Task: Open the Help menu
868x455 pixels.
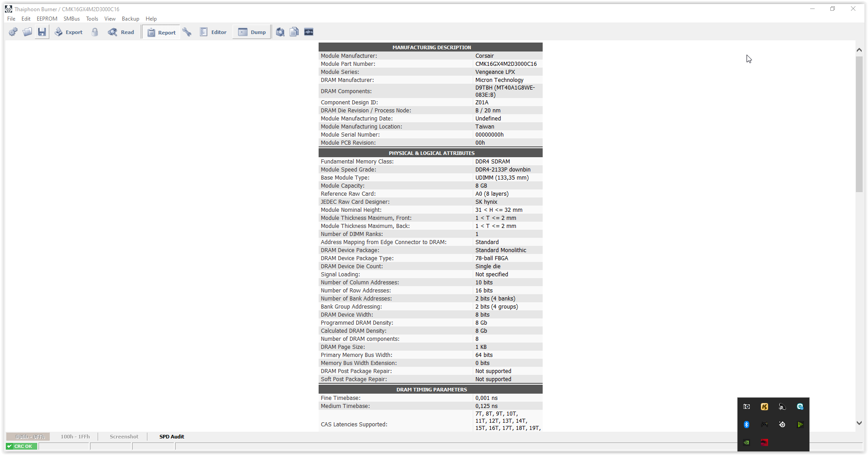Action: [151, 19]
